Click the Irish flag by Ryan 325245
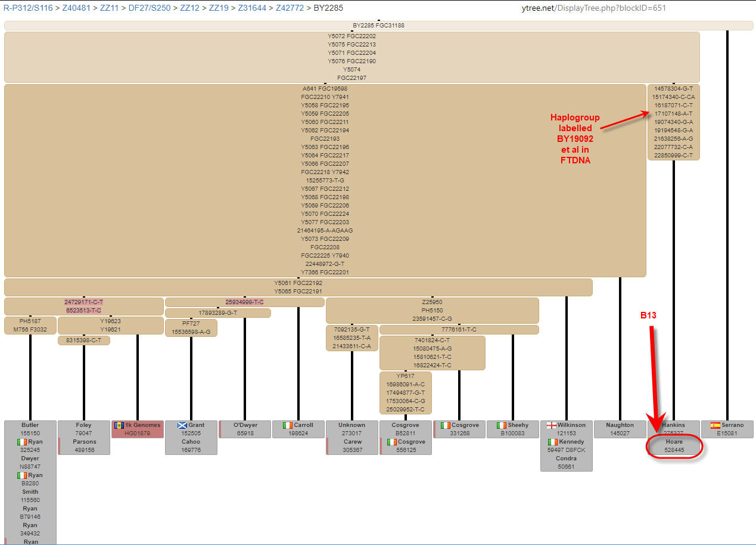This screenshot has width=756, height=545. coord(22,442)
